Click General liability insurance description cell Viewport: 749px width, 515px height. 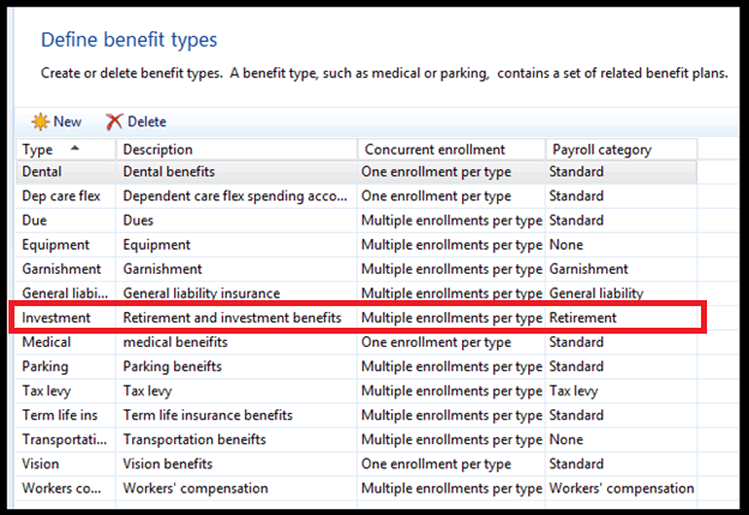point(236,293)
